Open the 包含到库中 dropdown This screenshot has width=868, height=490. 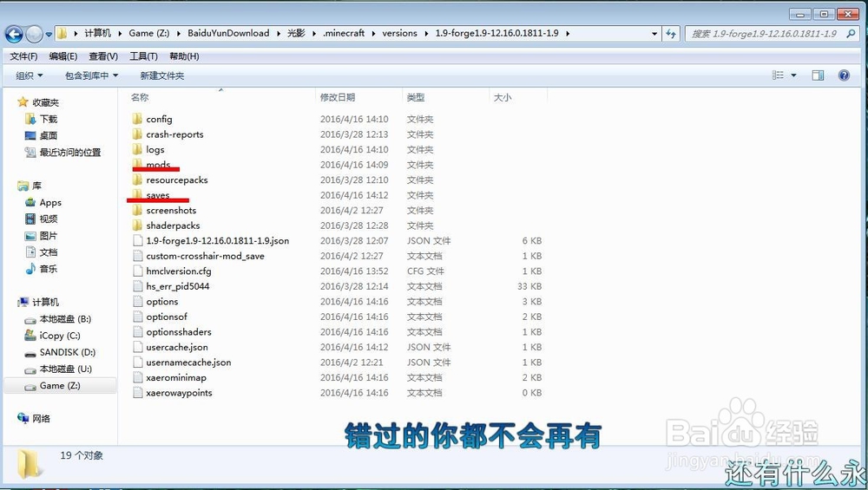click(91, 75)
